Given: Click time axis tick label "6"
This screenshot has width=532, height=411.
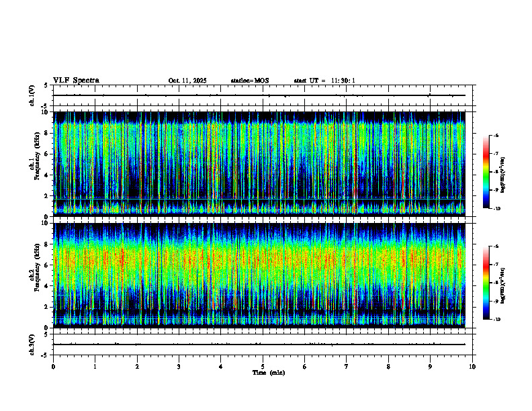Looking at the screenshot, I should pos(305,367).
